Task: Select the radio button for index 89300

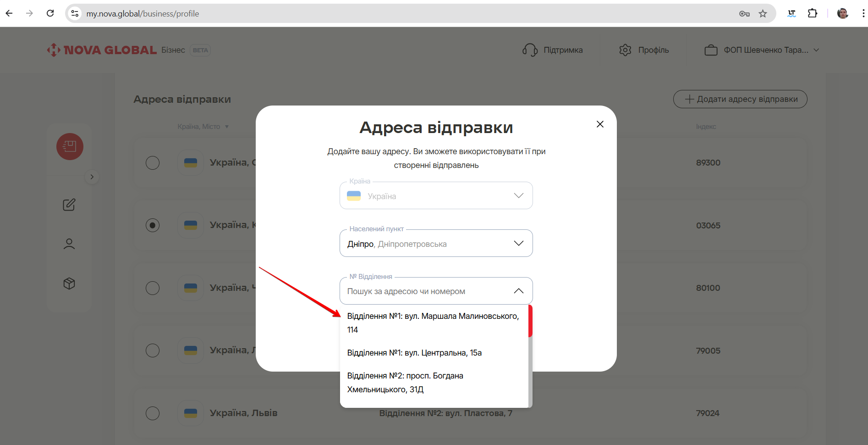Action: pyautogui.click(x=153, y=163)
